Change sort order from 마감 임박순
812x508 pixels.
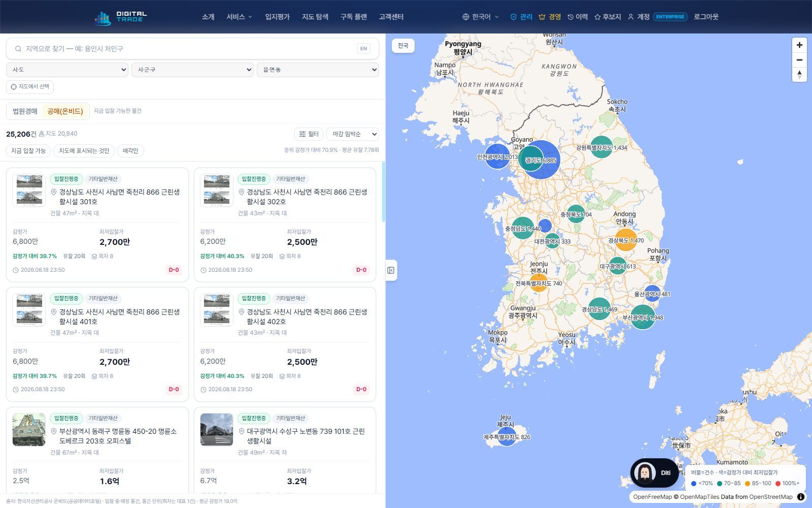point(353,134)
